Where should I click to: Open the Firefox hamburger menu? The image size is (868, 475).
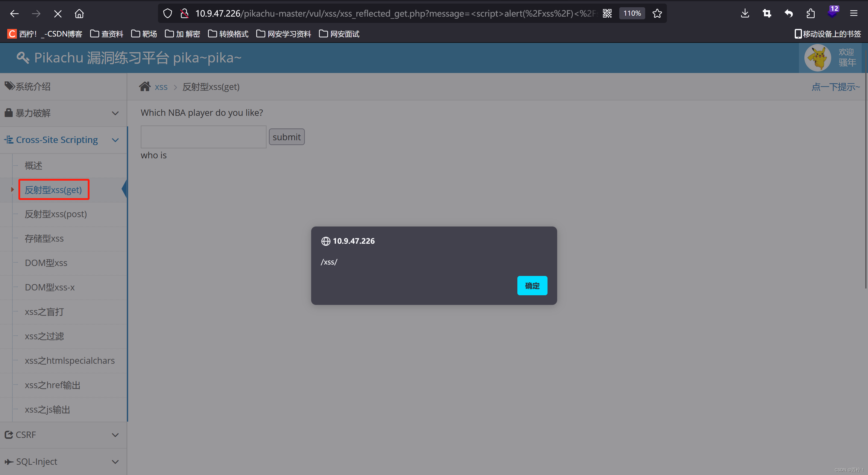(x=854, y=14)
